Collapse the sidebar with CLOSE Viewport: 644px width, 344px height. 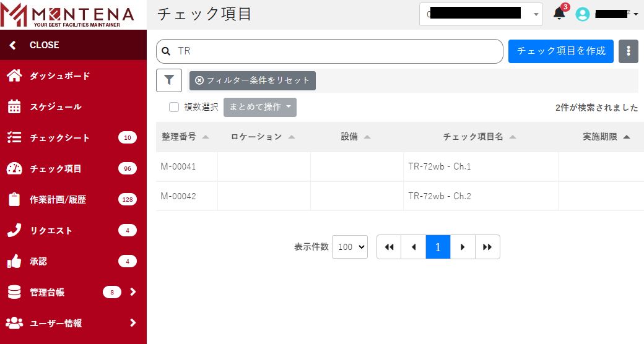click(43, 45)
